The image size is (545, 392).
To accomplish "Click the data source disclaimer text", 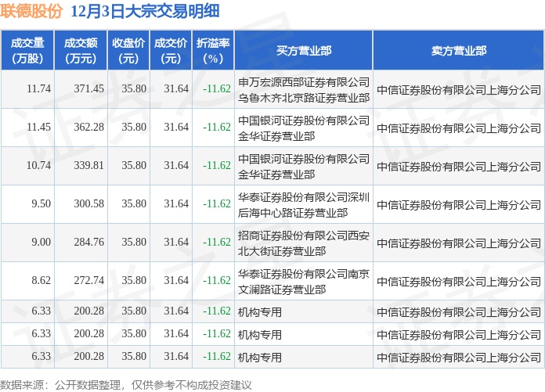I will [x=126, y=385].
